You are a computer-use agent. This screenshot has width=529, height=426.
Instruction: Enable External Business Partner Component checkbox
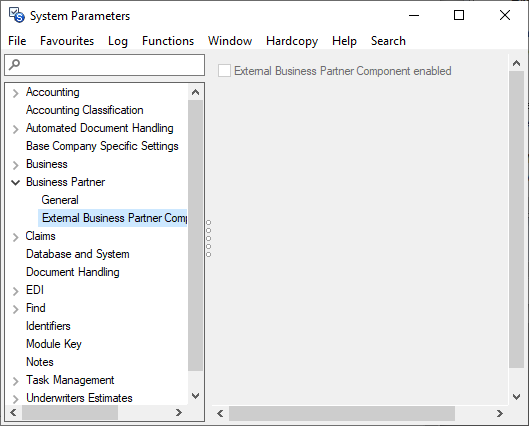point(224,71)
